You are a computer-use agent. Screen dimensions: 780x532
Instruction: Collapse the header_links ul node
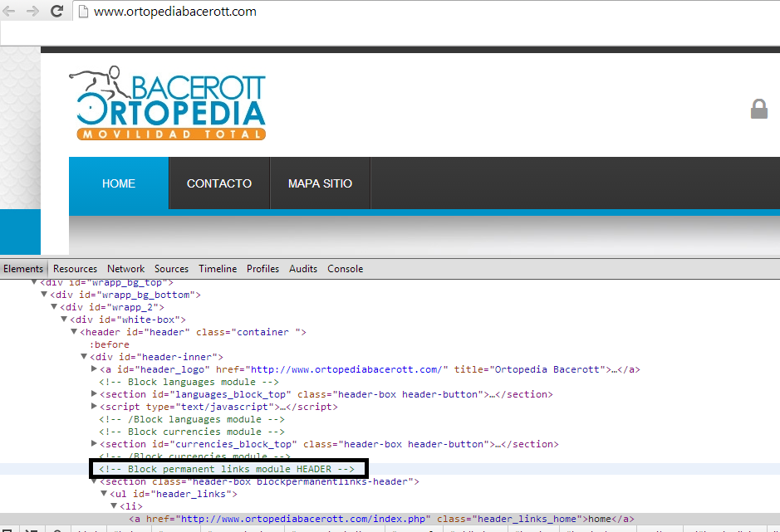pos(105,493)
